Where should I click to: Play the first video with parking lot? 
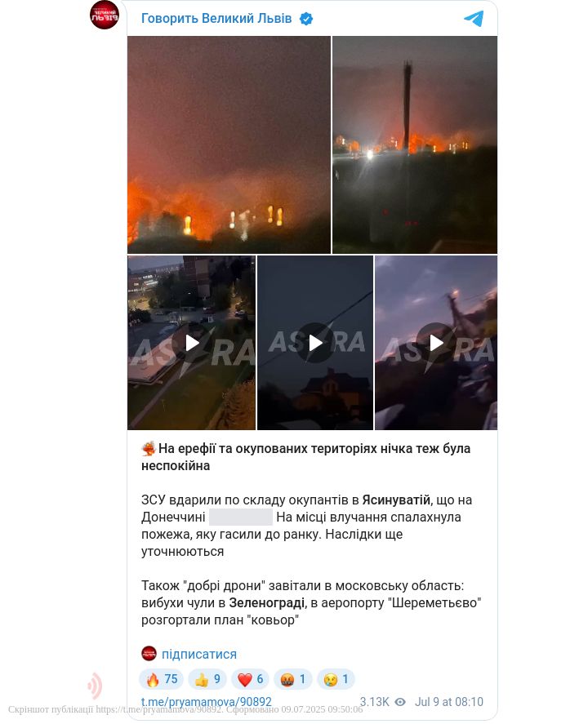[x=191, y=343]
